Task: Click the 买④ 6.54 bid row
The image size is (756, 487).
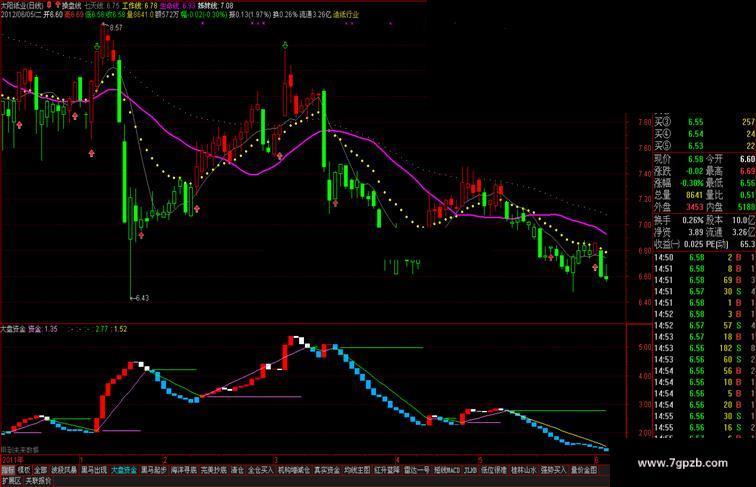Action: [705, 134]
